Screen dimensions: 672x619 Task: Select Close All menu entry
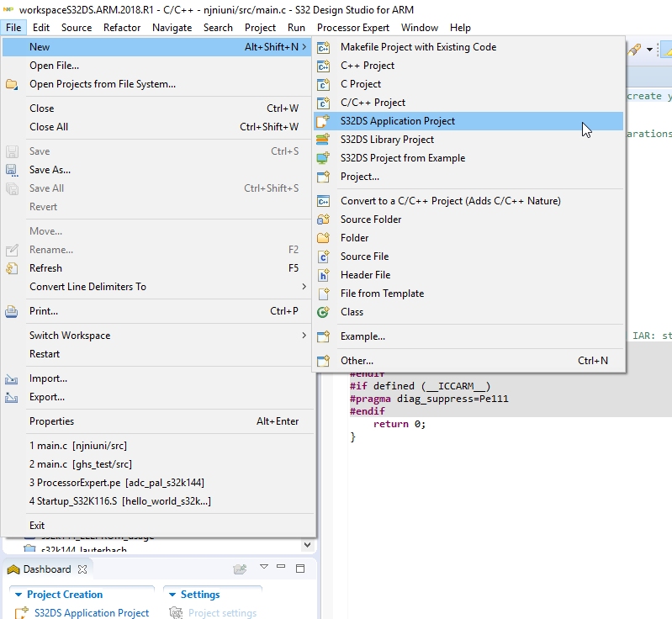[157, 127]
